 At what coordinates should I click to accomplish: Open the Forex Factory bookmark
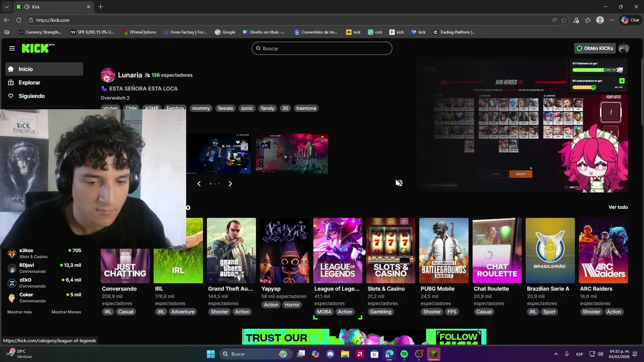point(185,32)
